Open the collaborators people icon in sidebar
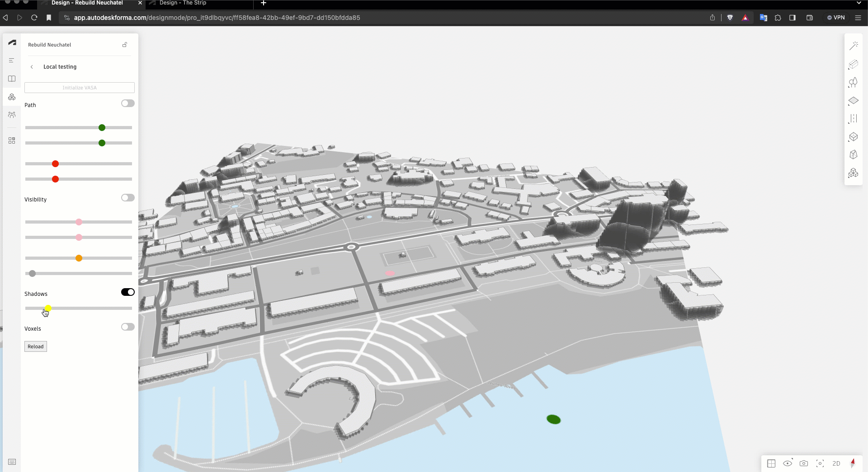The height and width of the screenshot is (472, 868). click(x=12, y=115)
